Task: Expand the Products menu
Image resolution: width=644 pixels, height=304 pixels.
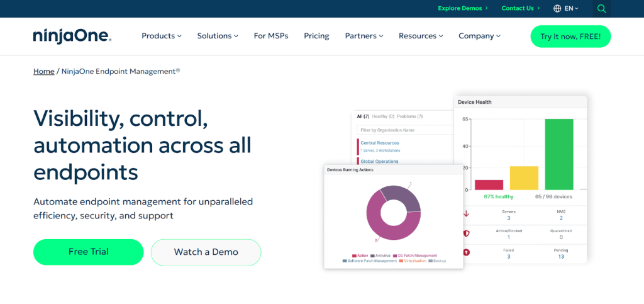Action: 161,36
